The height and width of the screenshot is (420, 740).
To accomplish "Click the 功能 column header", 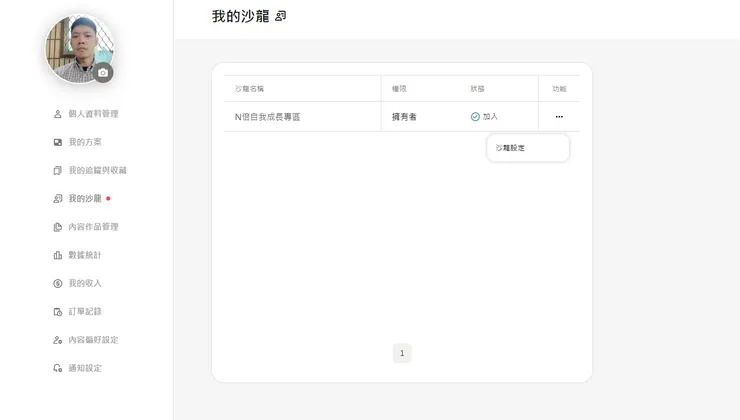I will (559, 89).
